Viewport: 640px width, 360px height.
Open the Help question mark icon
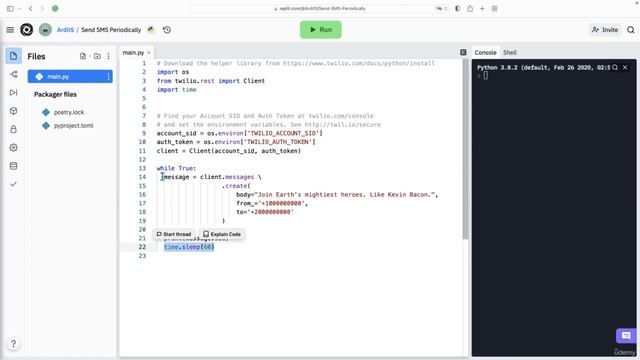click(13, 344)
